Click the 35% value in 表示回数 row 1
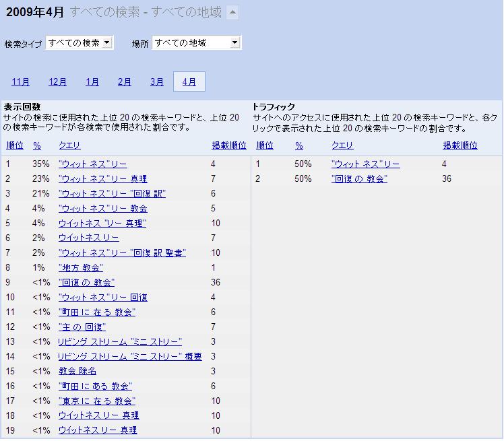 coord(41,164)
